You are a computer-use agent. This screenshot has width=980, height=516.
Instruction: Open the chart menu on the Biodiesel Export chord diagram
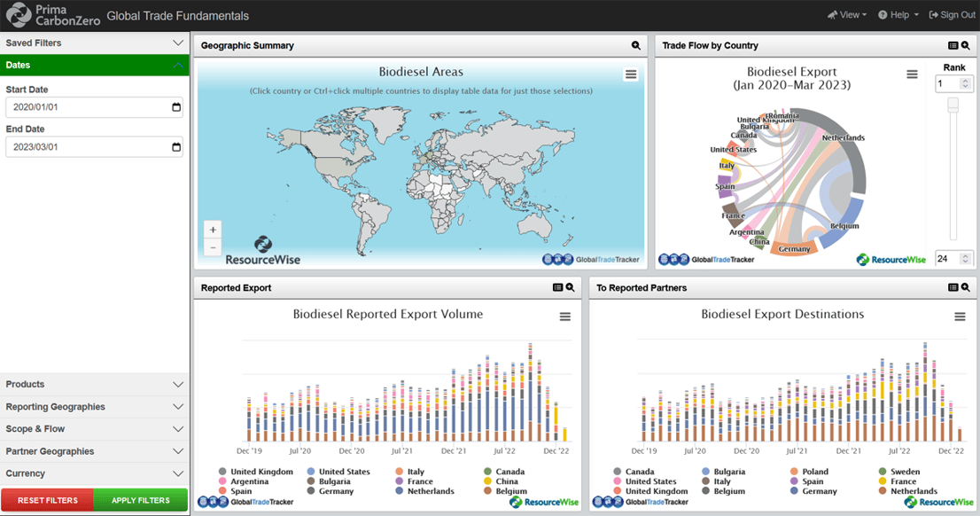(912, 74)
